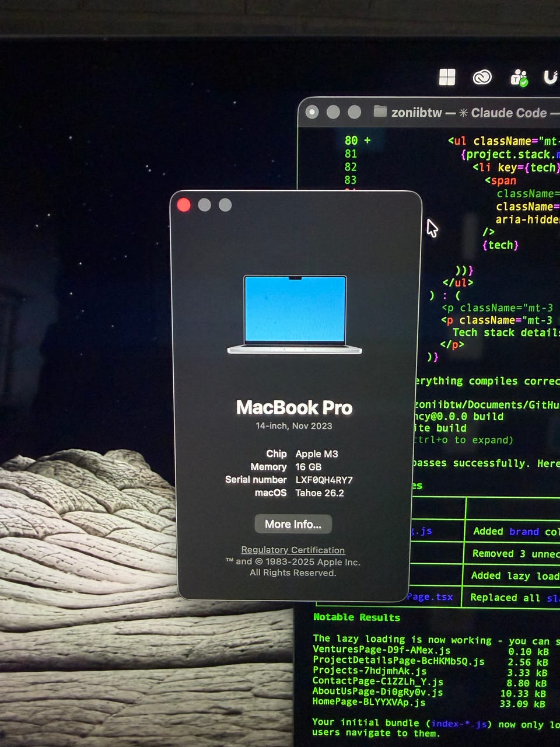Screen dimensions: 560x747
Task: Click 'index-*.js' in the bundle sentence
Action: [459, 724]
